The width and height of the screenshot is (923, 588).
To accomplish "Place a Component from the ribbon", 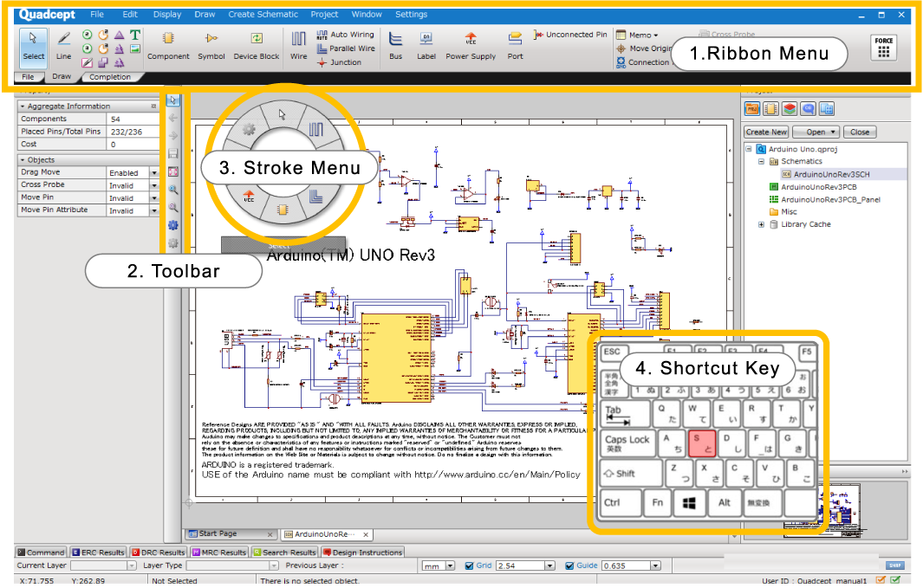I will [x=168, y=45].
